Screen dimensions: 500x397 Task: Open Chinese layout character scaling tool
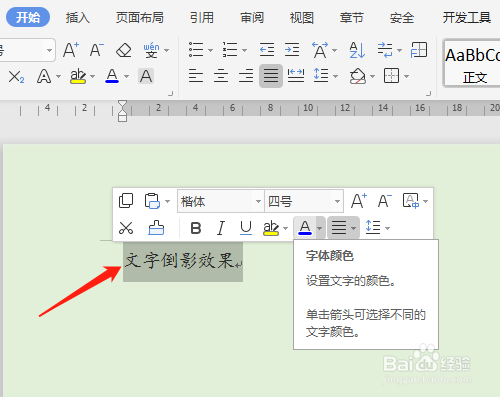point(320,50)
